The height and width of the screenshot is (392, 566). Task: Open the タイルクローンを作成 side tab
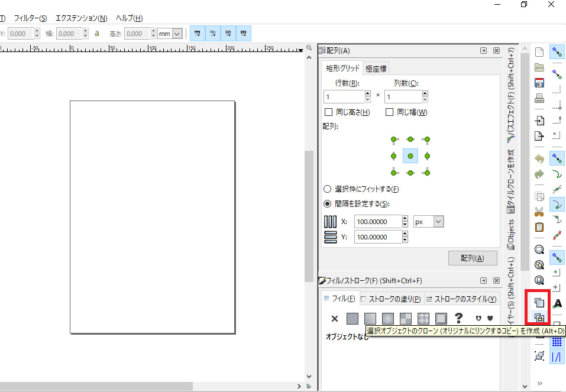pyautogui.click(x=511, y=182)
